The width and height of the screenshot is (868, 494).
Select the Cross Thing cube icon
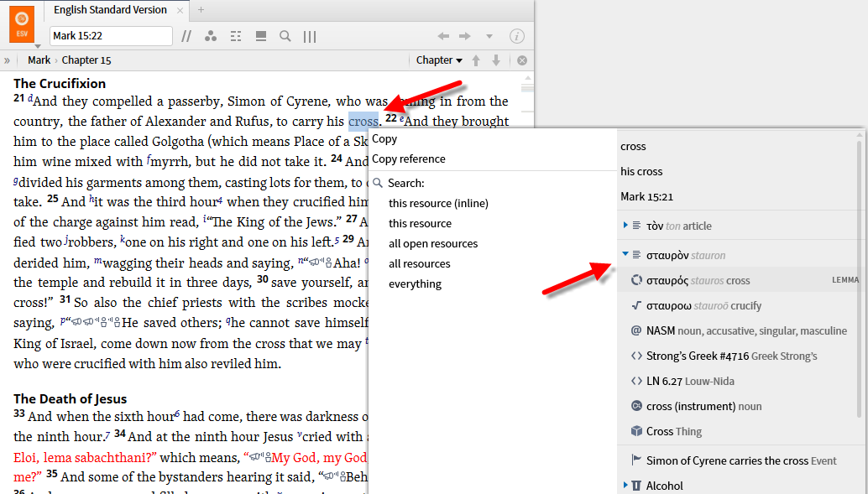pyautogui.click(x=636, y=431)
